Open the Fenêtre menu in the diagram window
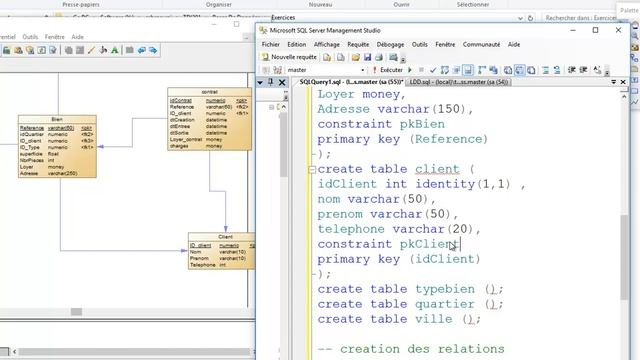The height and width of the screenshot is (360, 640). [55, 37]
